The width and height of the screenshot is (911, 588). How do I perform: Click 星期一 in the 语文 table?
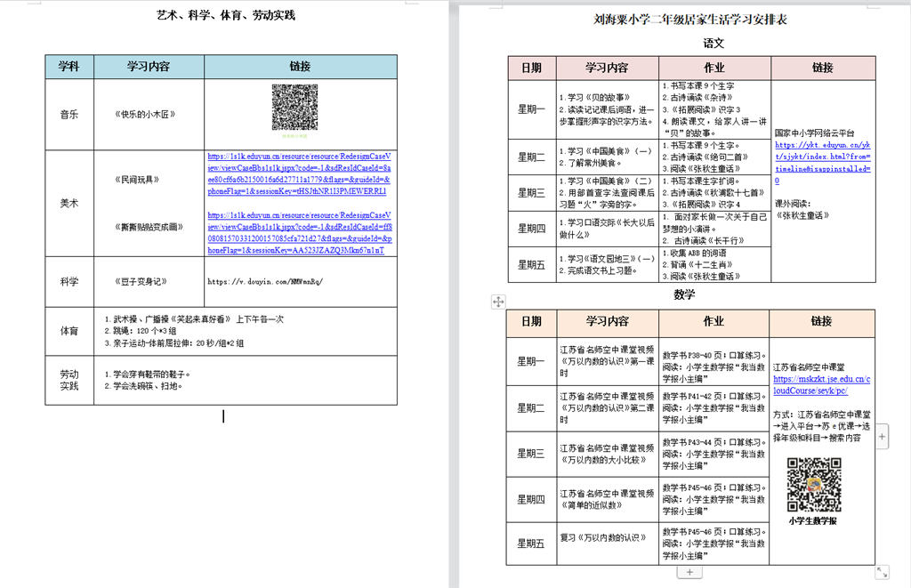pyautogui.click(x=532, y=109)
